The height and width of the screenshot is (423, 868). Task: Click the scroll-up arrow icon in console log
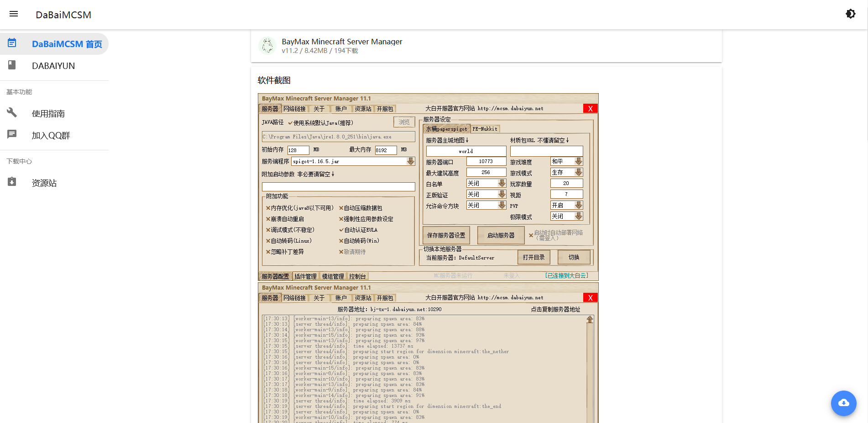click(x=590, y=319)
